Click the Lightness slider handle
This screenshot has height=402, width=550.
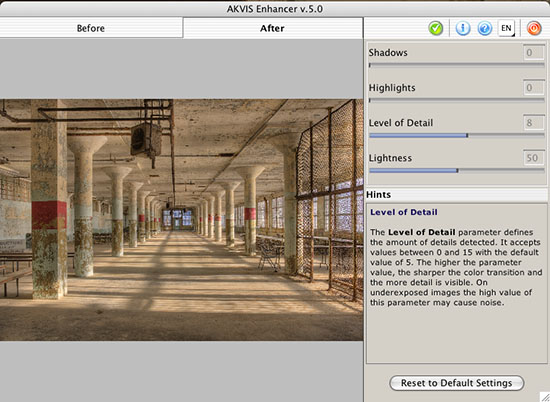click(457, 170)
